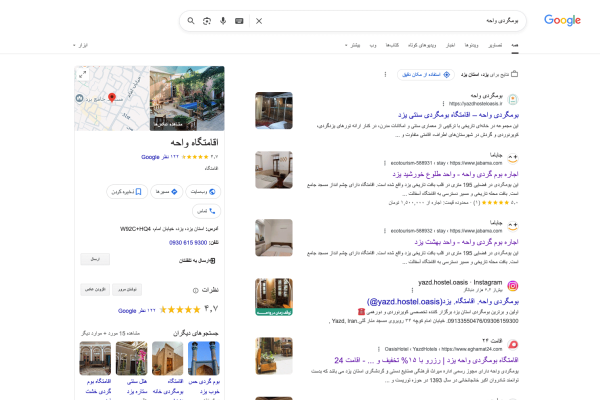Open 122 reviews link beside large 4.7 rating
600x400 pixels.
click(x=137, y=311)
